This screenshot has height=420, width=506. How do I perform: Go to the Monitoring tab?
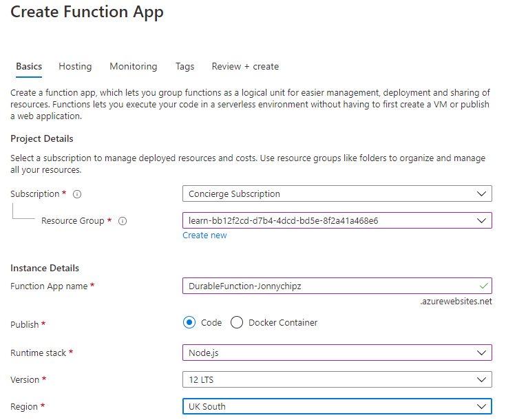tap(133, 67)
